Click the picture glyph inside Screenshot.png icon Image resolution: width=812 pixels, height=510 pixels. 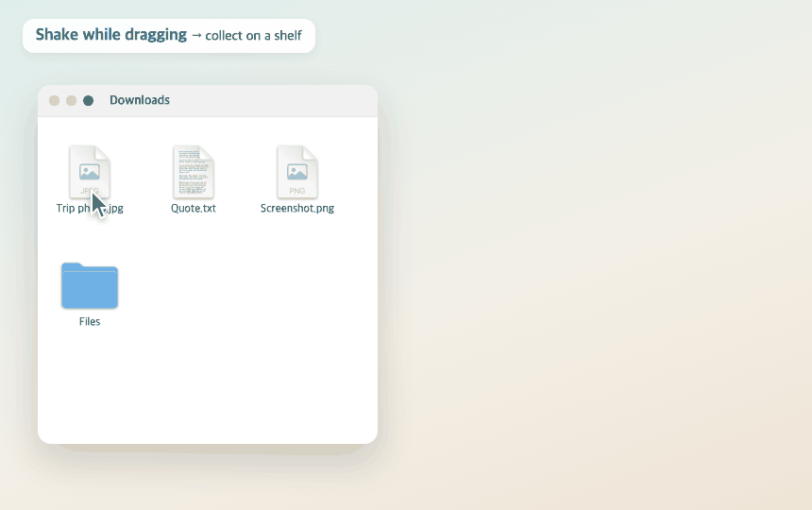click(297, 172)
